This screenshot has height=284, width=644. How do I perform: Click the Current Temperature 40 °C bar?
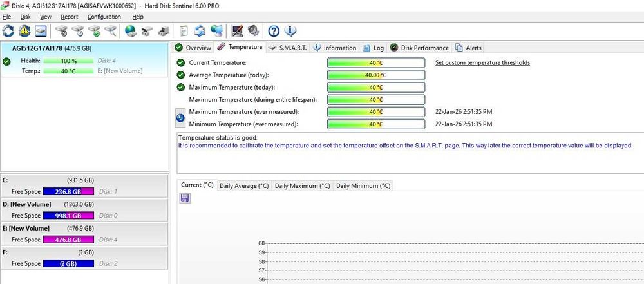(x=376, y=63)
